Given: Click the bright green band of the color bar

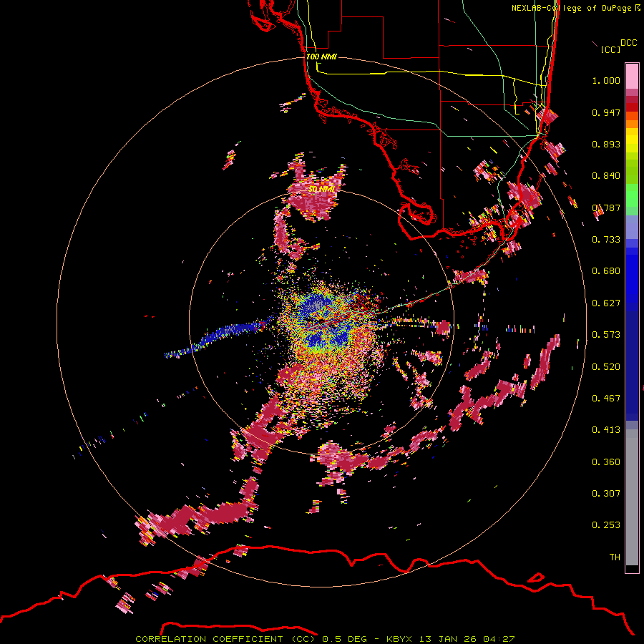Looking at the screenshot, I should [x=632, y=196].
